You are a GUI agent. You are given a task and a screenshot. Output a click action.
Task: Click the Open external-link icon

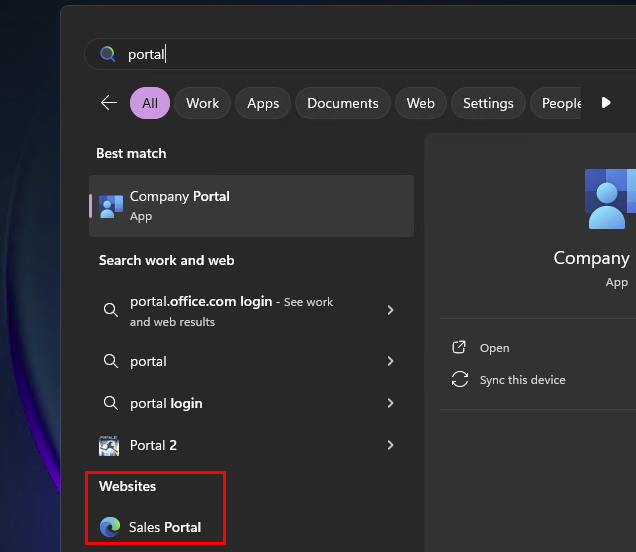pyautogui.click(x=460, y=348)
